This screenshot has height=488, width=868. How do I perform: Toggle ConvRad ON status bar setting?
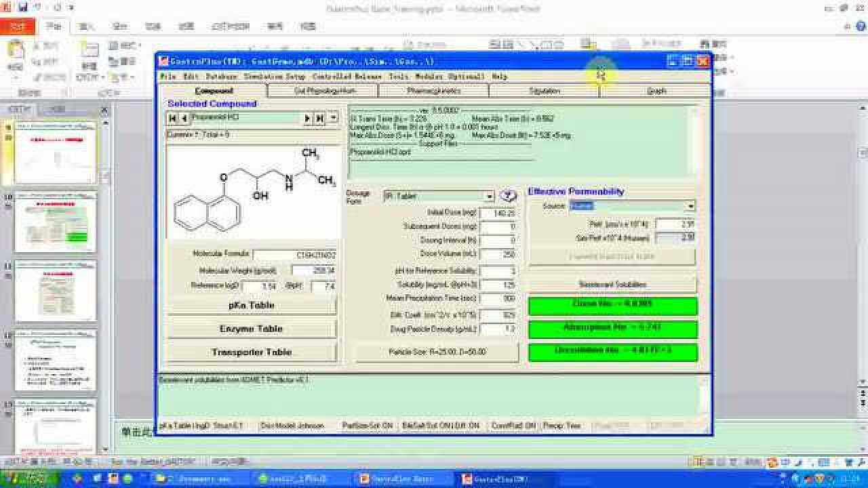(x=513, y=426)
